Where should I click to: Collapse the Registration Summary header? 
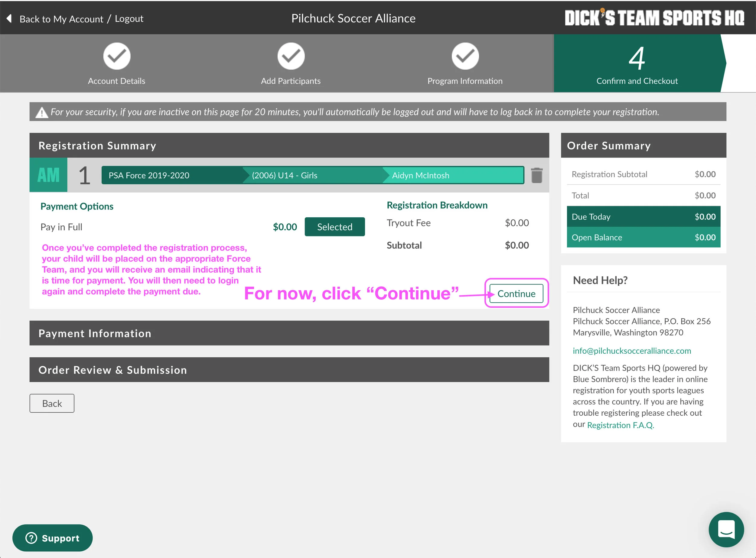289,146
